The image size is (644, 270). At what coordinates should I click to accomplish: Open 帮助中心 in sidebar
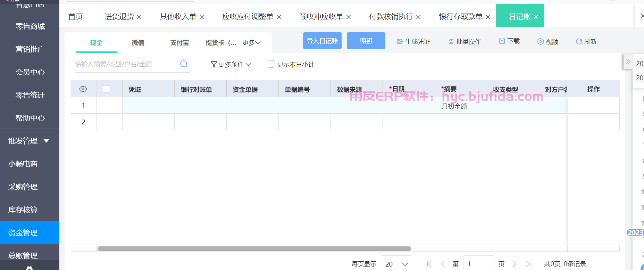pyautogui.click(x=30, y=118)
